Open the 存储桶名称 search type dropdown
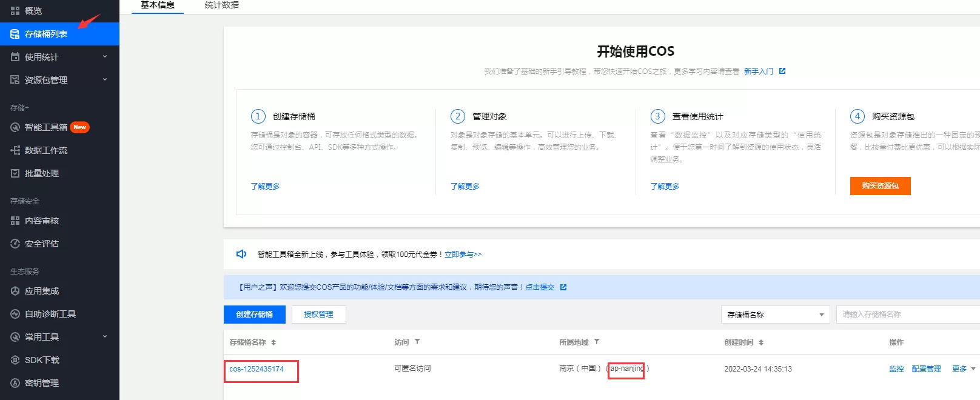Screen dimensions: 980x400 tap(775, 315)
